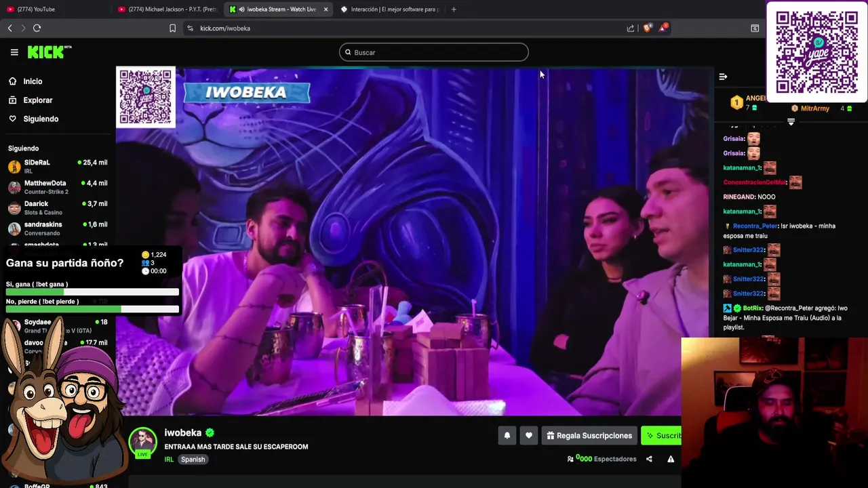Screen dimensions: 868x488
Task: Bookmark this page icon
Action: tap(172, 28)
